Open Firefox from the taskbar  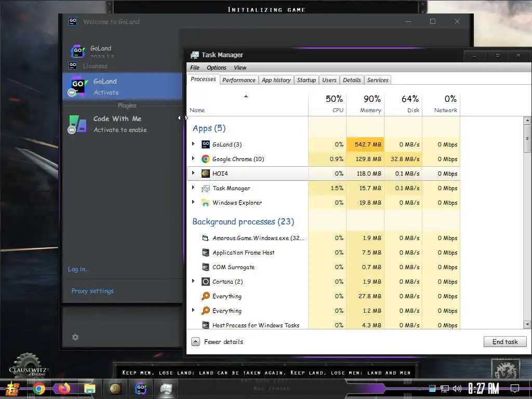(64, 389)
